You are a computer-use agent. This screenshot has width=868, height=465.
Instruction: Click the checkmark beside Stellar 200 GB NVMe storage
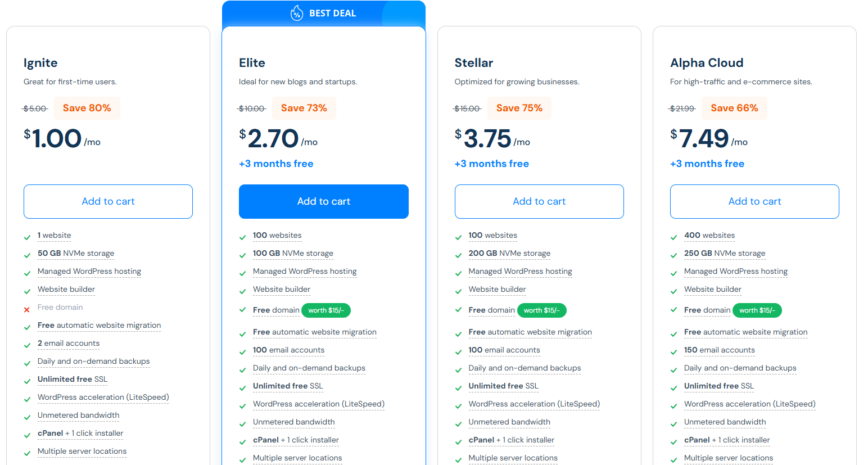pyautogui.click(x=458, y=256)
